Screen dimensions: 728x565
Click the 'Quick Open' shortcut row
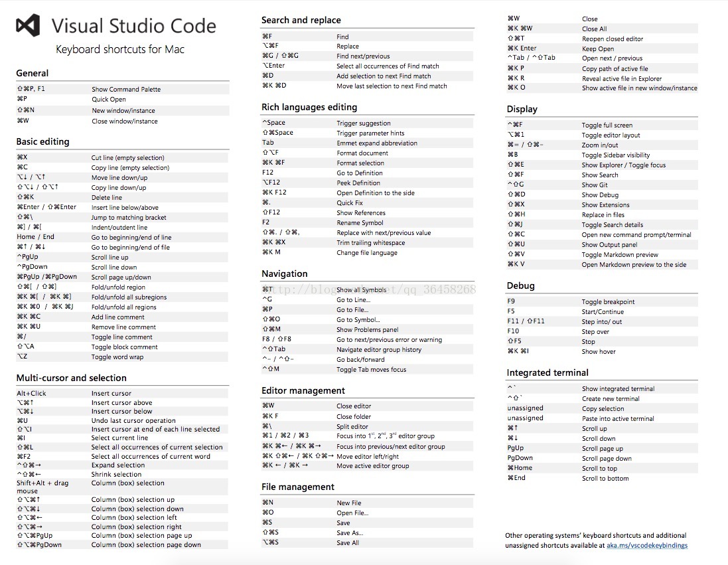[123, 100]
